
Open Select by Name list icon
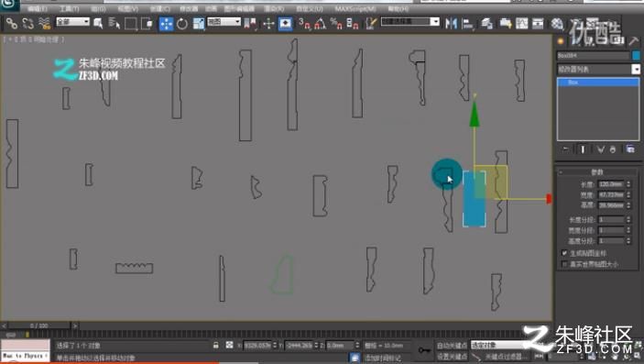click(x=115, y=24)
